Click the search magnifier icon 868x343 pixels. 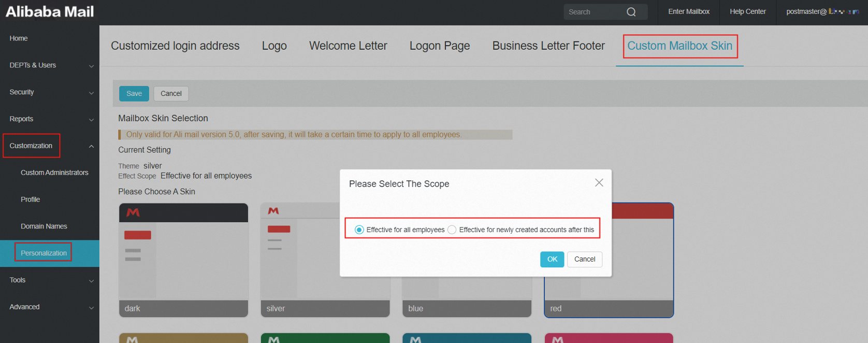[x=631, y=12]
